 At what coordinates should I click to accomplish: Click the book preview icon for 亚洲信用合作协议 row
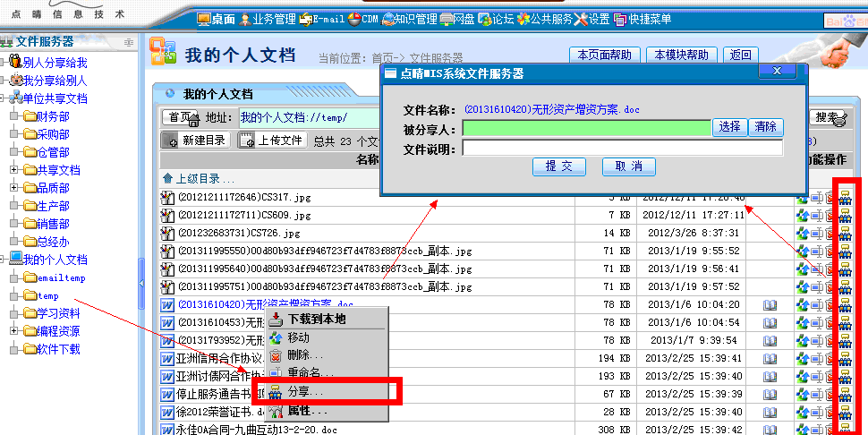click(770, 359)
